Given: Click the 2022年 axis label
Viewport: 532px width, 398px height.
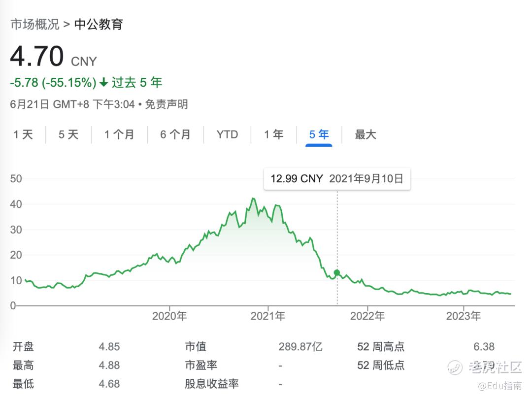Looking at the screenshot, I should coord(367,316).
